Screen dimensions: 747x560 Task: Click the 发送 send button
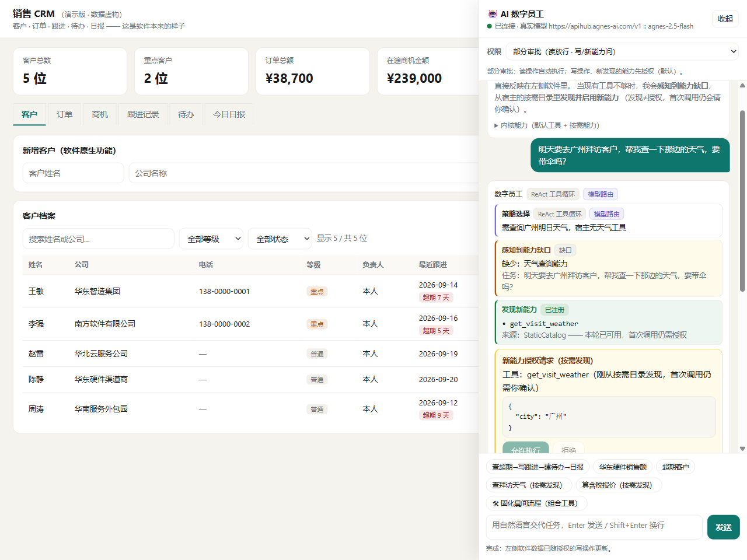pos(724,527)
